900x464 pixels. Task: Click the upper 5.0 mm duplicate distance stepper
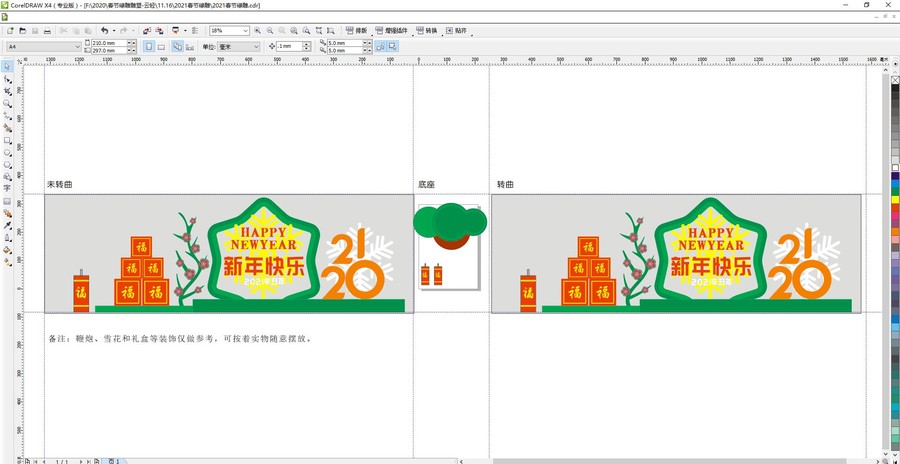367,43
